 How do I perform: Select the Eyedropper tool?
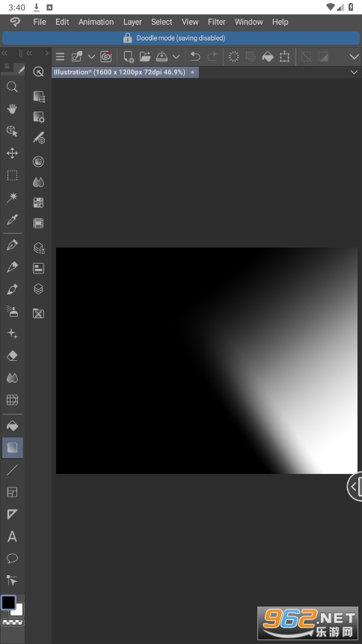coord(12,219)
